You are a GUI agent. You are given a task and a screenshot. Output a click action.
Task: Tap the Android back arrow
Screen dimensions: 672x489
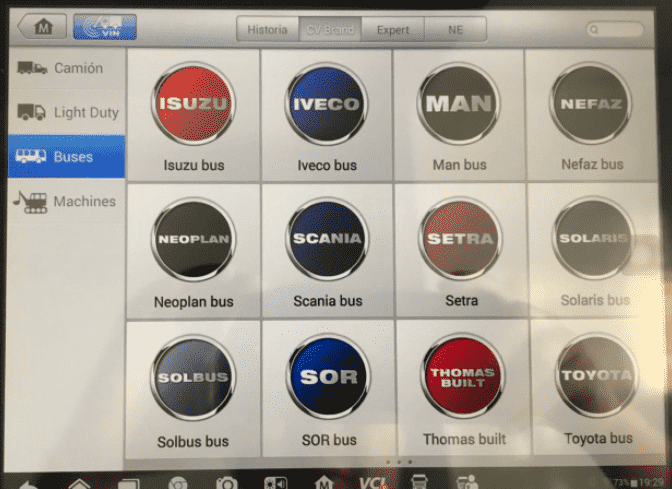pyautogui.click(x=29, y=485)
